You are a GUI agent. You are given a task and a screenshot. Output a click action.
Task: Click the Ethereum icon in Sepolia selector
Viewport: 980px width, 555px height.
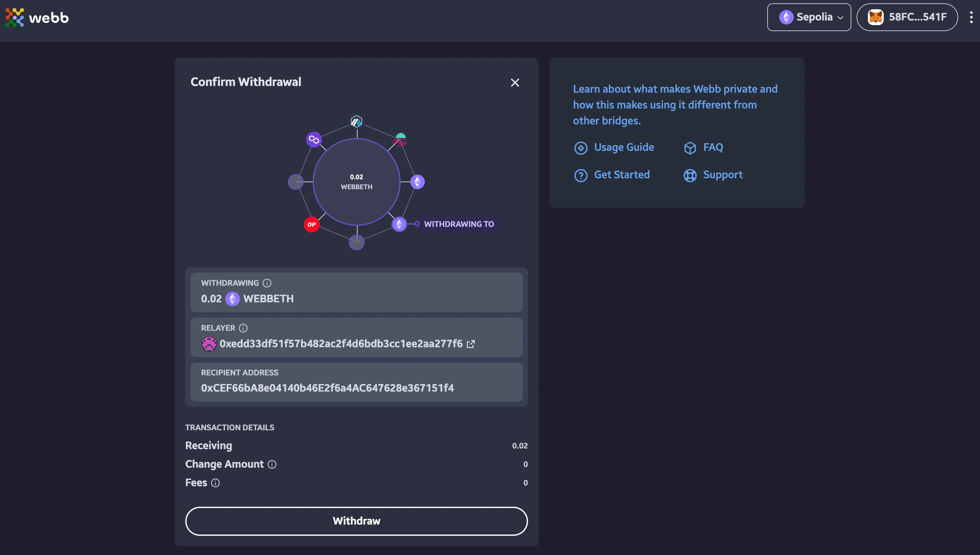(x=786, y=17)
